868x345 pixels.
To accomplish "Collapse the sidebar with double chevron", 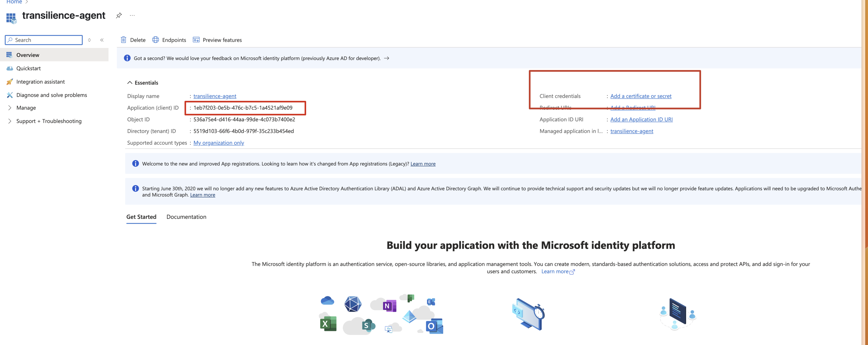I will coord(102,40).
